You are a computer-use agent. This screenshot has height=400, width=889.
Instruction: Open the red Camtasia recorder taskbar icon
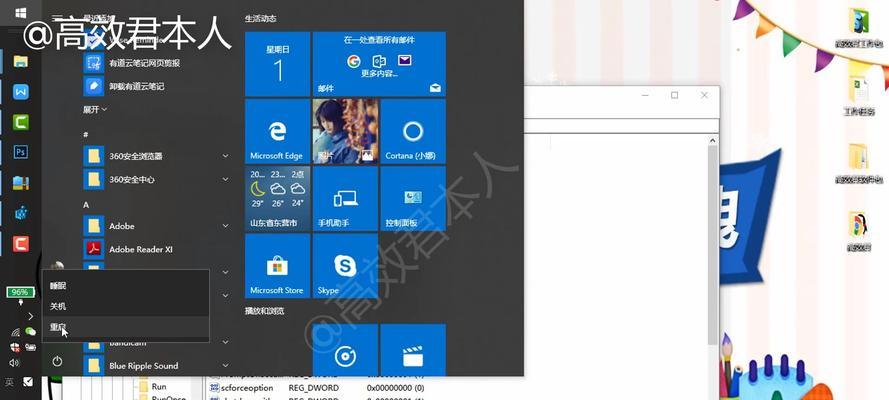pos(20,244)
